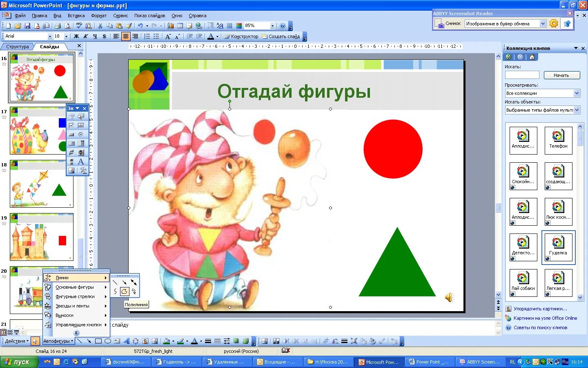The width and height of the screenshot is (588, 368).
Task: Open the Arial font name dropdown
Action: [x=50, y=36]
